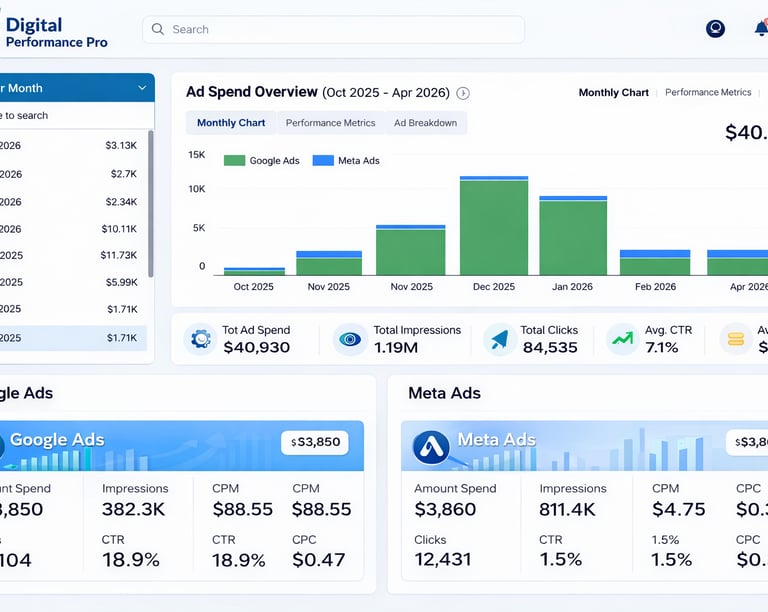This screenshot has width=768, height=612.
Task: Open the user profile avatar icon
Action: pyautogui.click(x=715, y=28)
